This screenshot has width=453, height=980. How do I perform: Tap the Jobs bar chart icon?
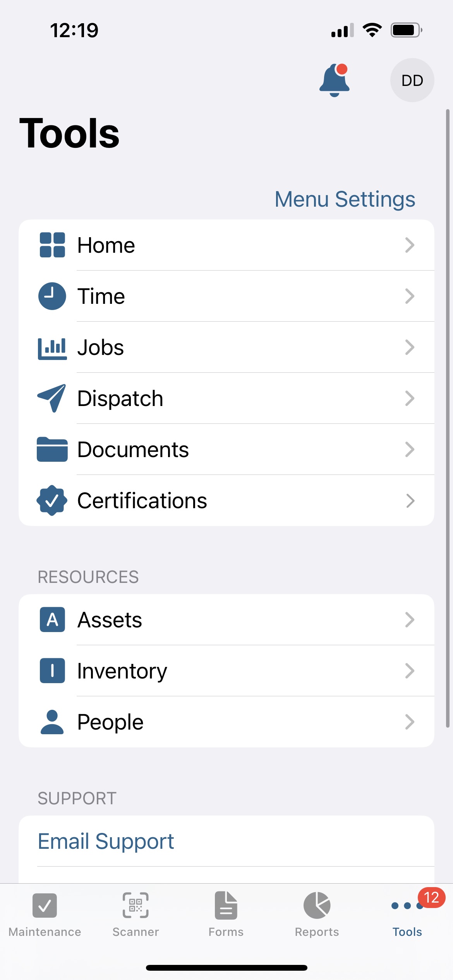tap(52, 348)
